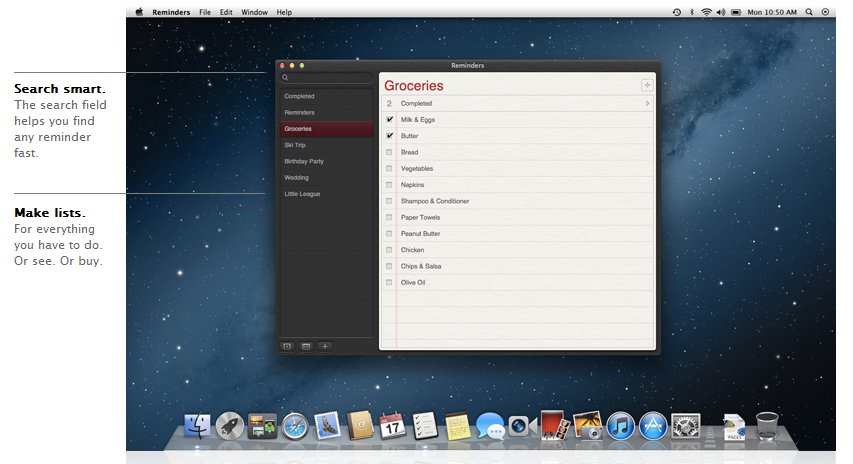Mark Vegetables as completed
853x464 pixels.
point(389,169)
